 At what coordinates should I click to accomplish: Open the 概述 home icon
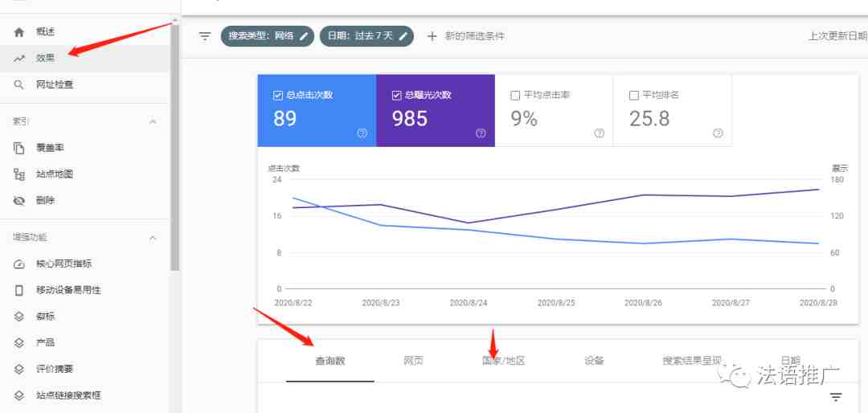tap(19, 32)
